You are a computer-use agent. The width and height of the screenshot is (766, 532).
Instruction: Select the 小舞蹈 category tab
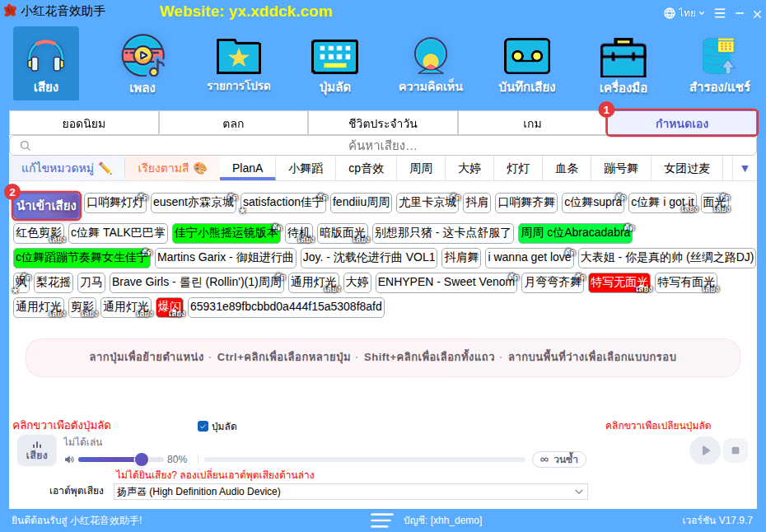pyautogui.click(x=306, y=169)
